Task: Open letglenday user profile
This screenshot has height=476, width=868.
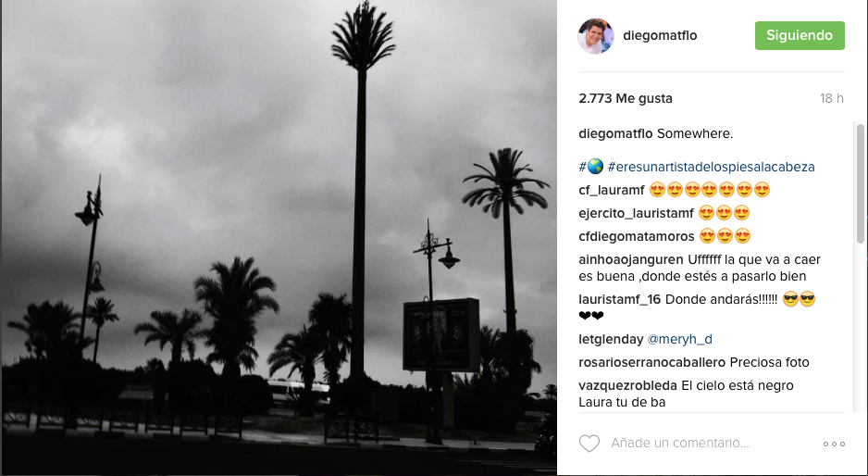Action: (x=611, y=339)
